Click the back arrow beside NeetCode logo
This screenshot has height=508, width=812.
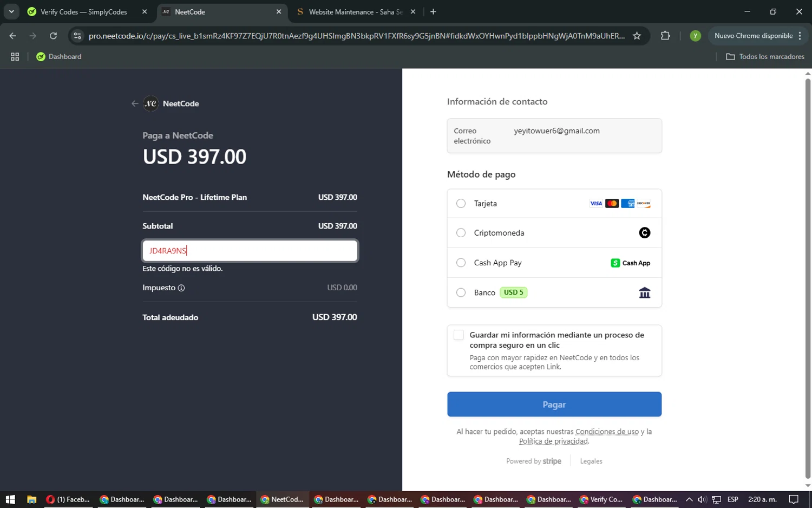click(135, 103)
